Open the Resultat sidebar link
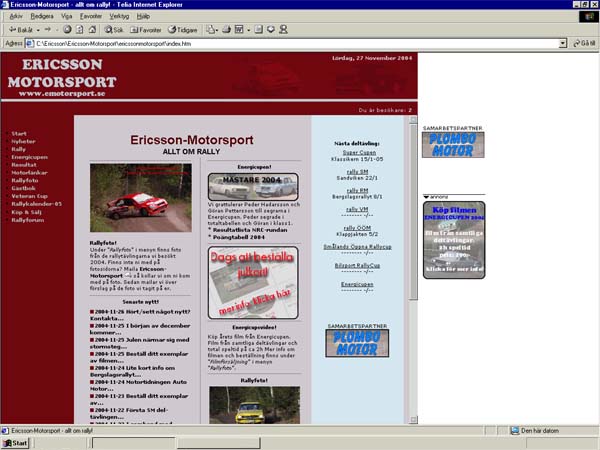 [x=24, y=165]
